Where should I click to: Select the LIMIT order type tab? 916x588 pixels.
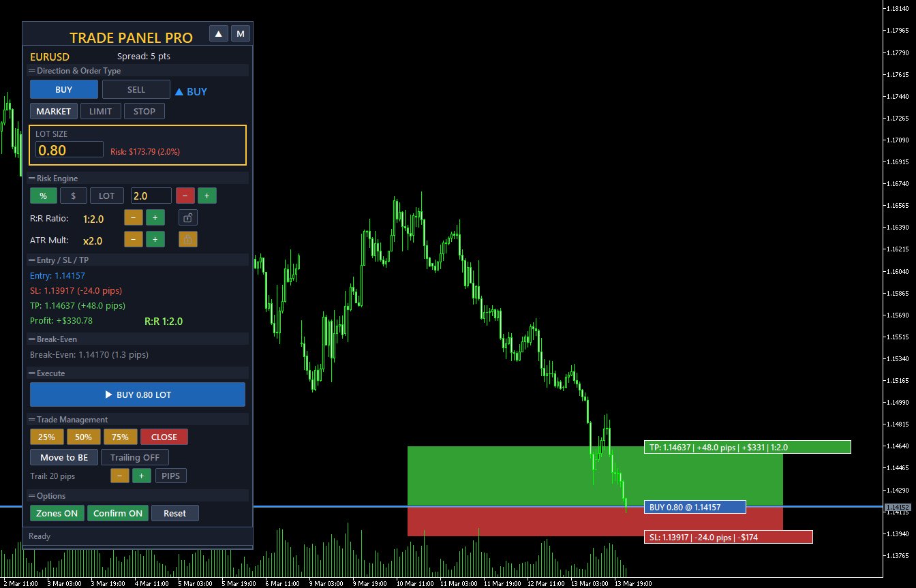[100, 110]
